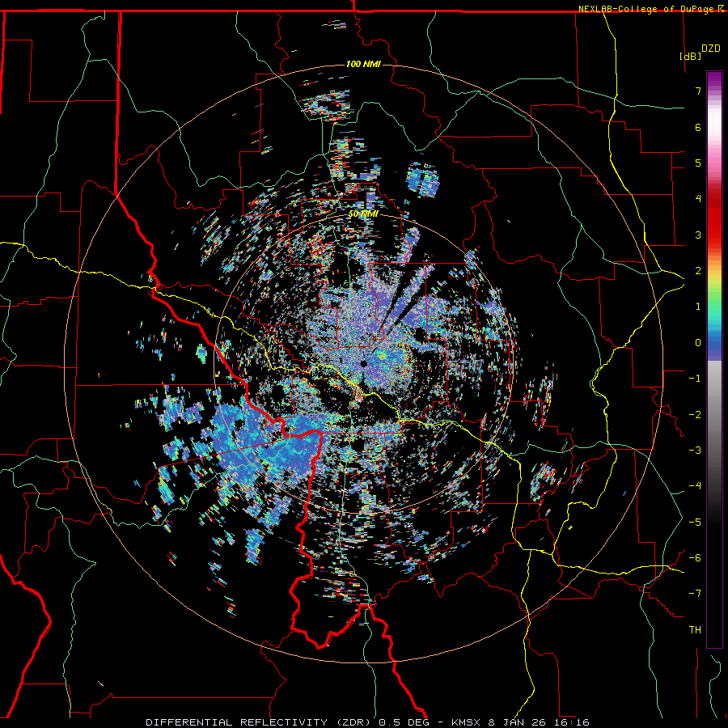Viewport: 728px width, 728px height.
Task: Select the 50 NMI range ring label
Action: point(363,214)
